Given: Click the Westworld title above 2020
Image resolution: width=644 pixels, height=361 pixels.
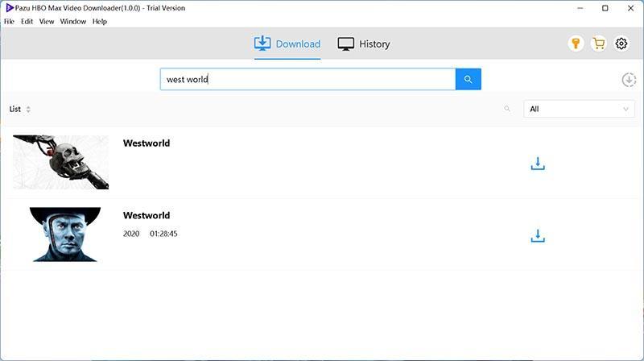Looking at the screenshot, I should pyautogui.click(x=147, y=215).
